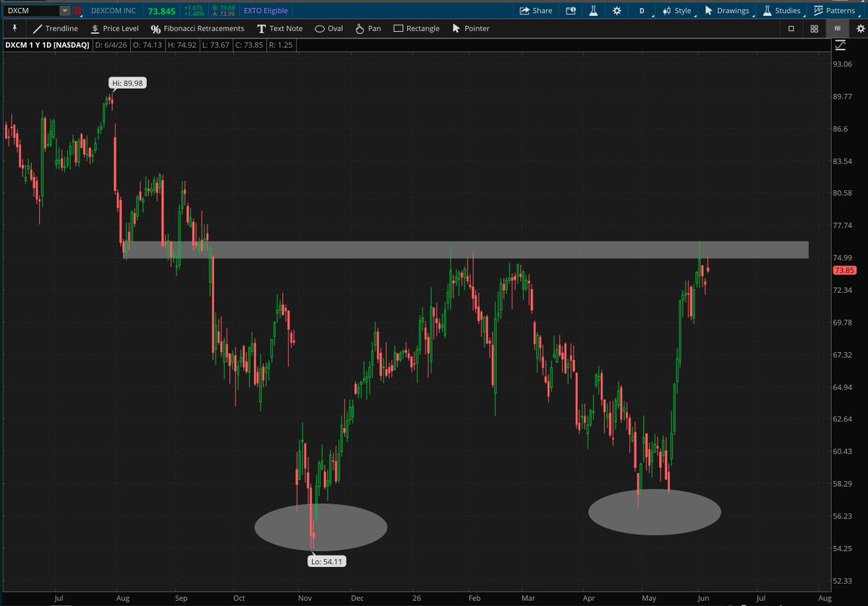Switch to the Pointer tool

(470, 28)
